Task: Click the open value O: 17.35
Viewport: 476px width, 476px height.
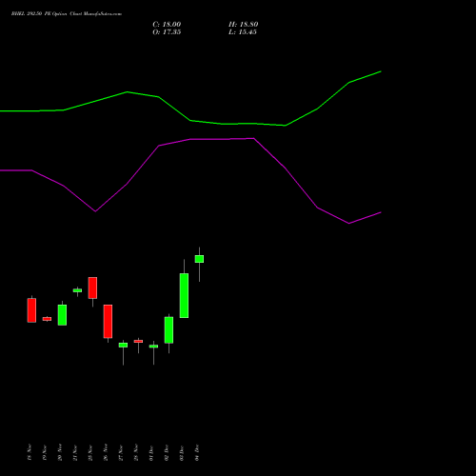Action: (x=167, y=32)
